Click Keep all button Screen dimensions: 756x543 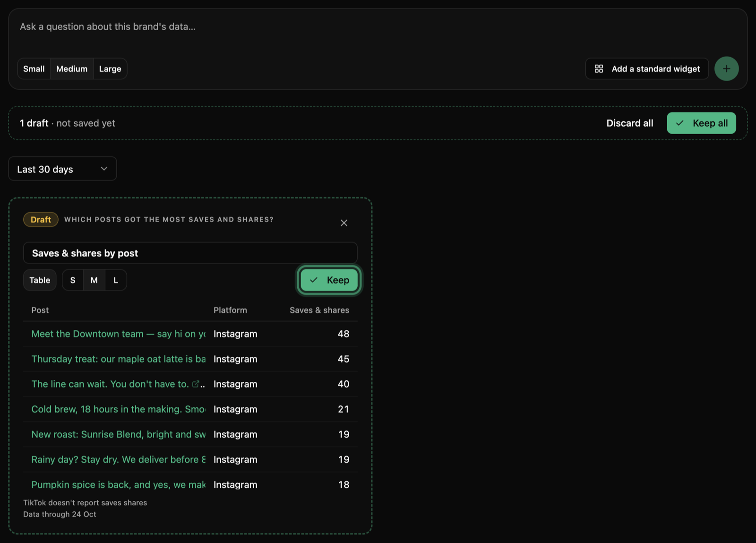(701, 123)
